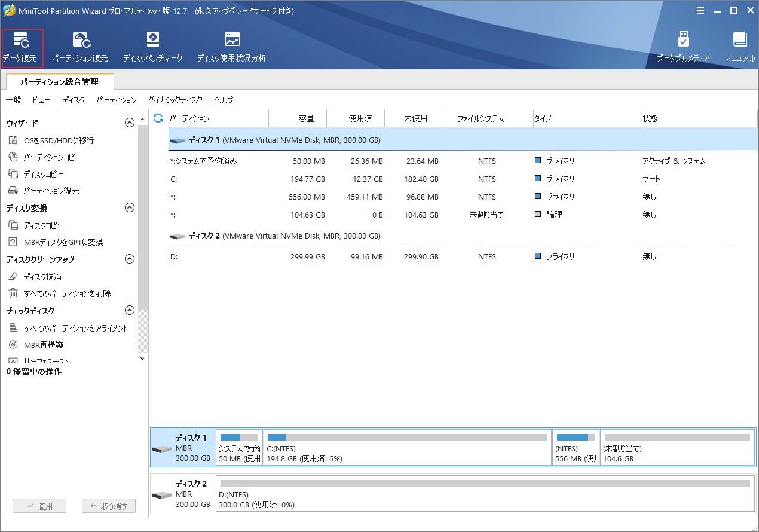This screenshot has height=532, width=759.
Task: Sort by the ファイルシステム column header
Action: tap(486, 118)
